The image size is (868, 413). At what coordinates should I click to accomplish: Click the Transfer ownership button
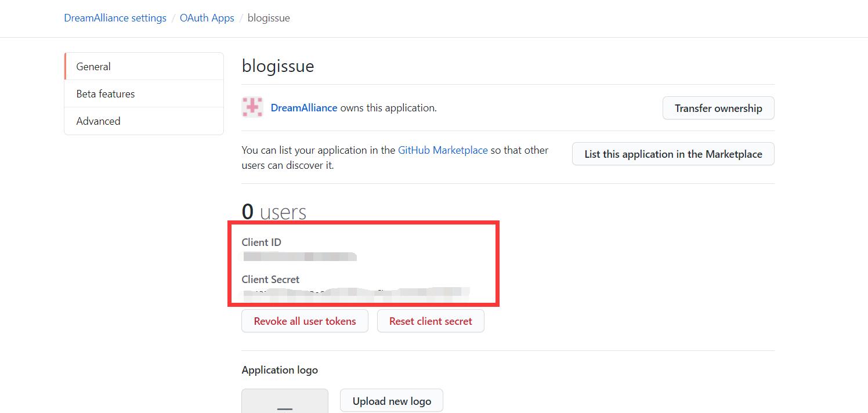tap(718, 108)
